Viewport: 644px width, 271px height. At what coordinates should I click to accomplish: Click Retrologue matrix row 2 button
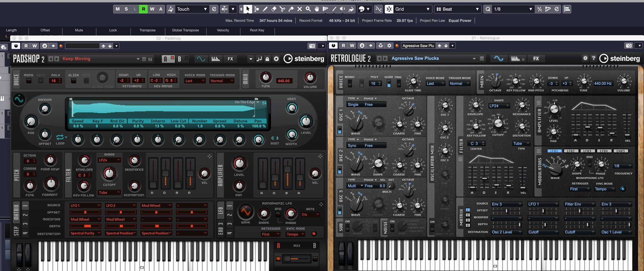(x=468, y=215)
